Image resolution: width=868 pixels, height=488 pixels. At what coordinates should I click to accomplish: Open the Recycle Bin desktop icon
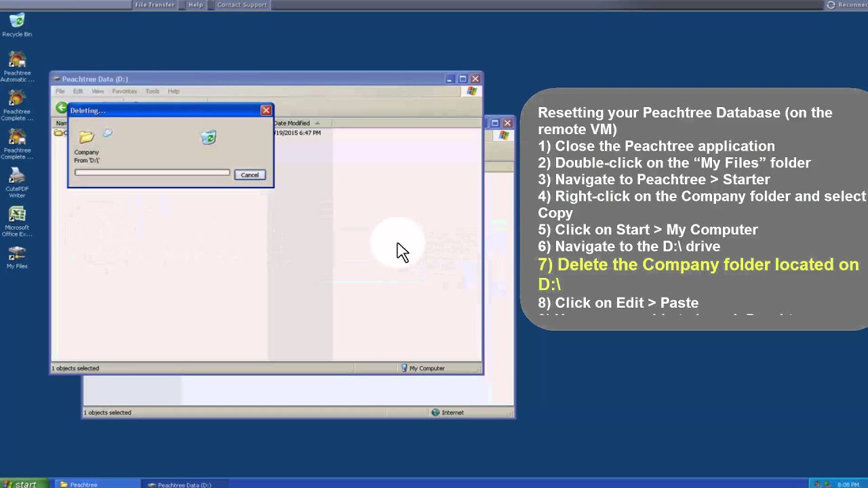pos(17,25)
